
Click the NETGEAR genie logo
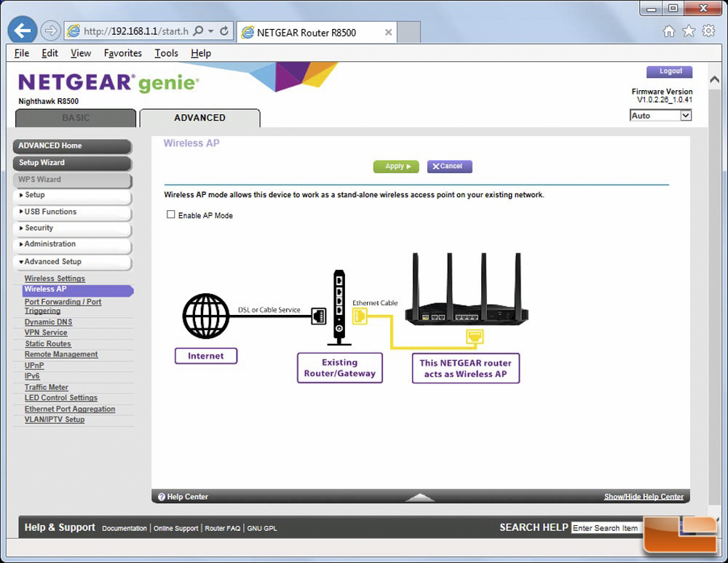(108, 82)
